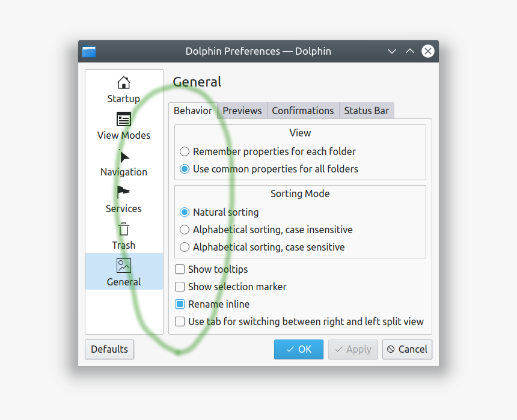The width and height of the screenshot is (517, 420).
Task: Open the Startup settings page icon
Action: coord(124,82)
